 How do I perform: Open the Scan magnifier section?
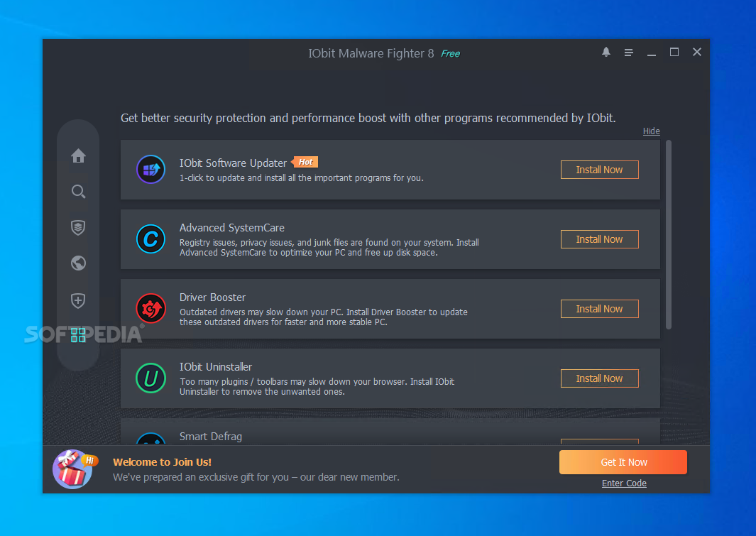[x=78, y=192]
